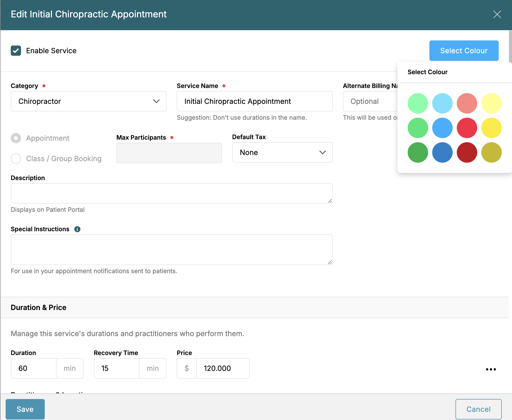
Task: Open the three-dot duration options menu
Action: point(491,369)
